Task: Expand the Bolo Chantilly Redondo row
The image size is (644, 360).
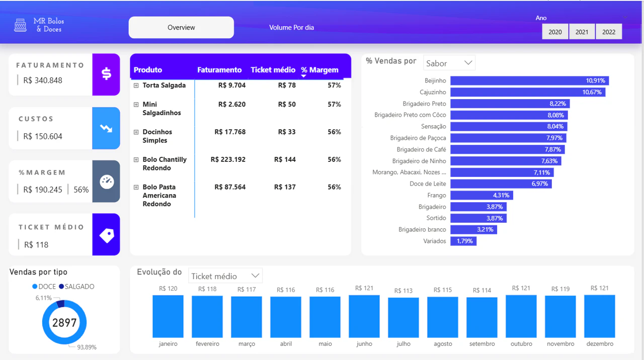Action: pos(136,160)
